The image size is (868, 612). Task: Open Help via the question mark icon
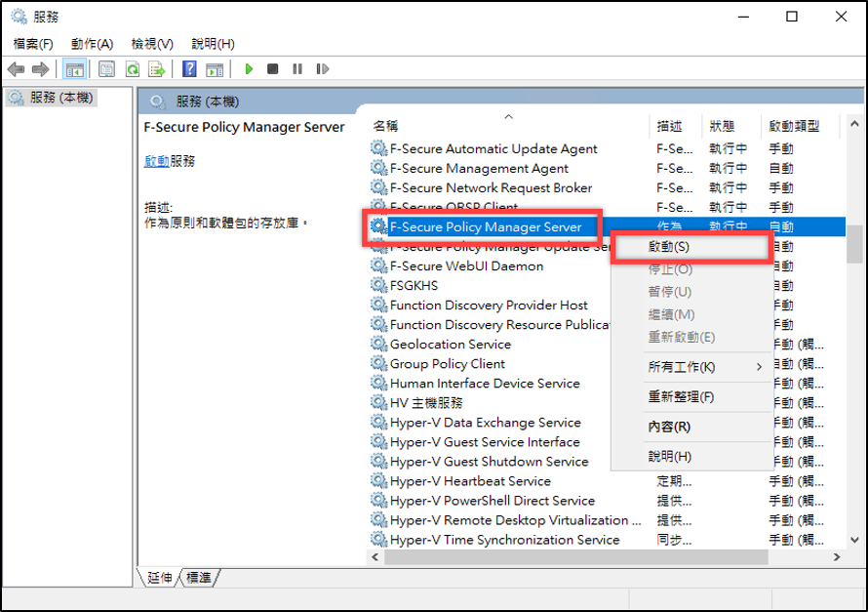189,69
